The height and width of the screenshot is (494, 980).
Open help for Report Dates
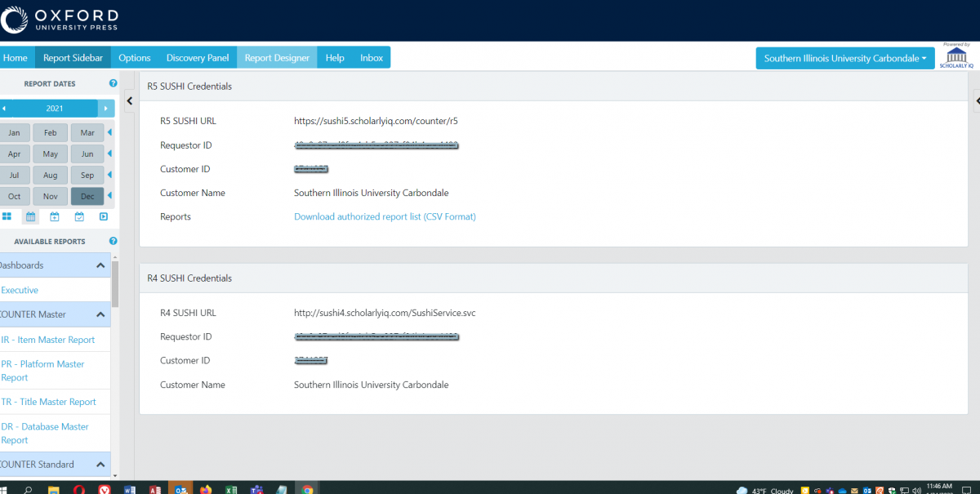(x=113, y=83)
